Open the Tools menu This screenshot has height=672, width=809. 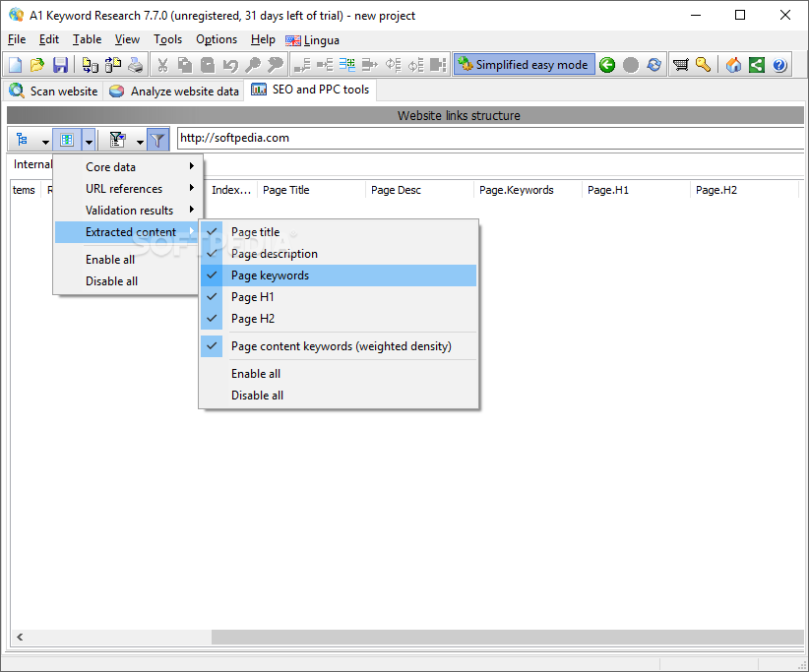(167, 39)
